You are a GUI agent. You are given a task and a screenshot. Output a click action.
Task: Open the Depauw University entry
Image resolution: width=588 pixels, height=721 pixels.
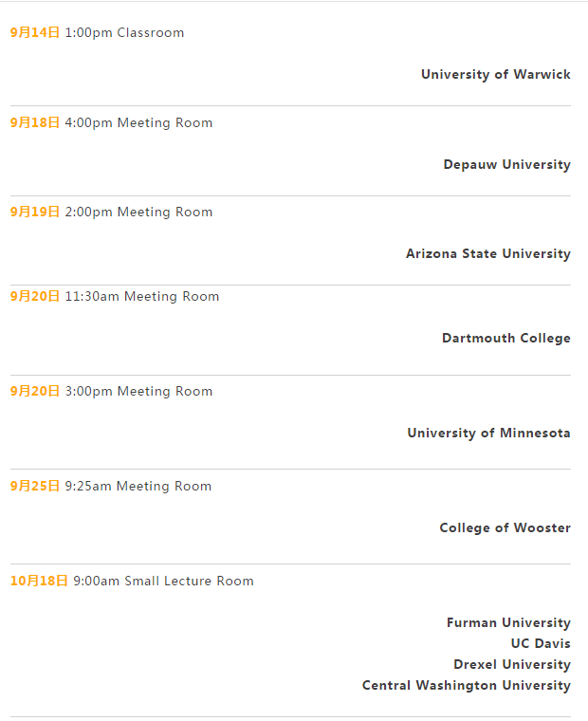pyautogui.click(x=506, y=164)
